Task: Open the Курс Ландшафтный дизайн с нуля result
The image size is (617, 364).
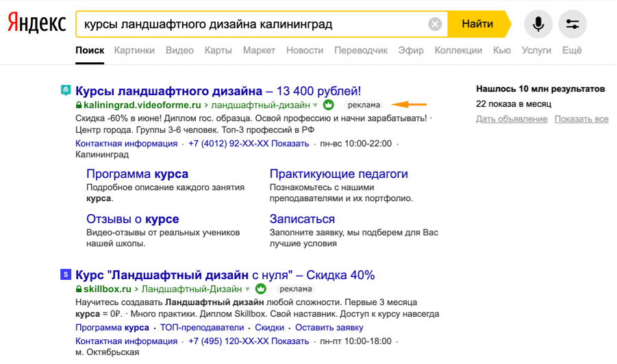Action: coord(225,275)
